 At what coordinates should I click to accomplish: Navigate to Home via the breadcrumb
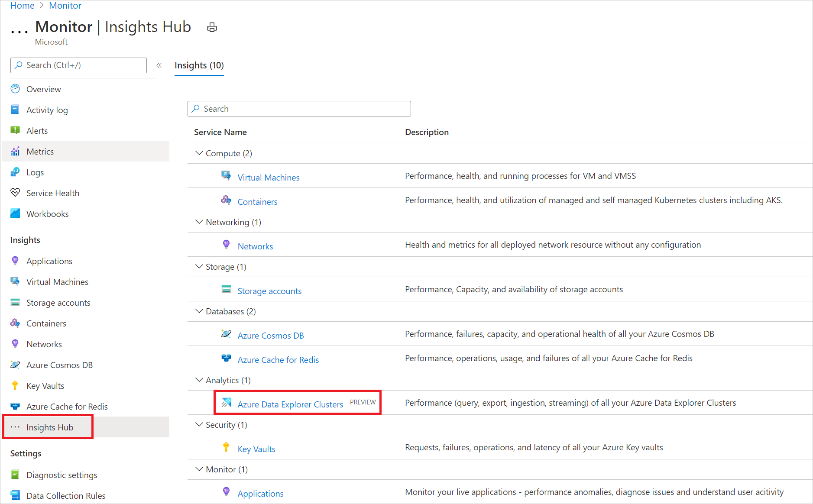point(22,5)
